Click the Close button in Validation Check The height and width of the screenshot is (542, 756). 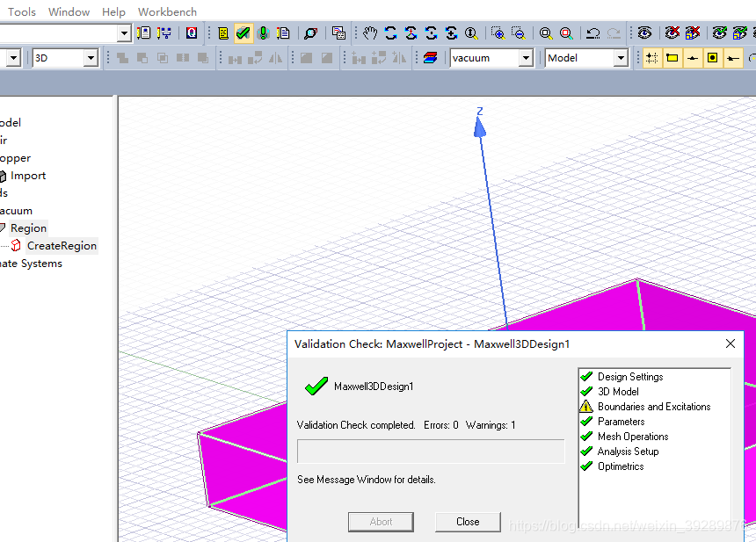pos(468,522)
